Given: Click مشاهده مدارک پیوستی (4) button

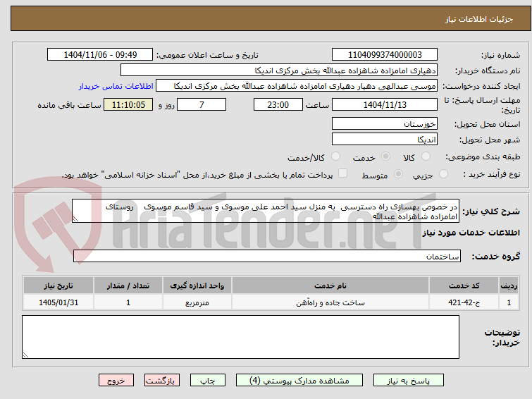Looking at the screenshot, I should point(299,381).
